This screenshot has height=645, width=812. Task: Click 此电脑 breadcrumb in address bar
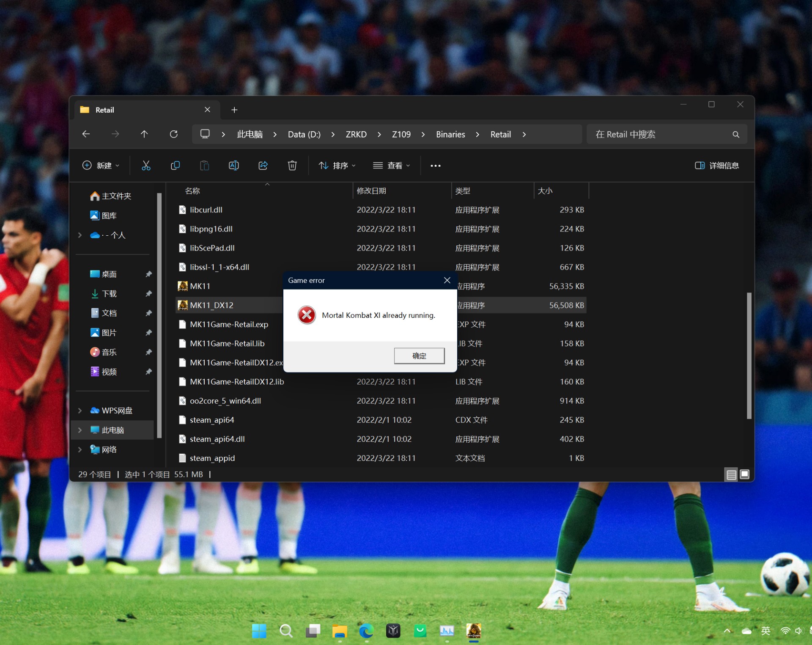250,135
